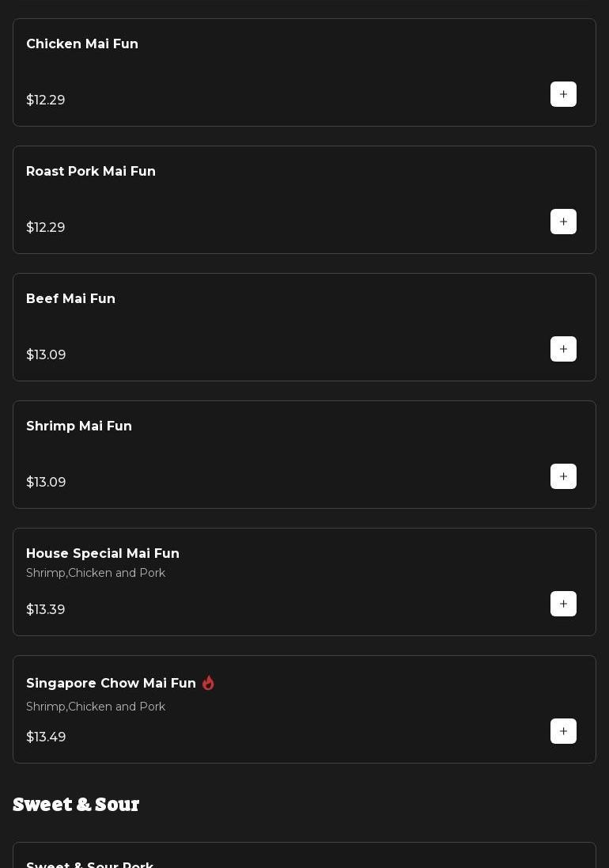The image size is (609, 868).
Task: Click House Special's Shrimp, Chicken and Pork description
Action: [x=96, y=573]
